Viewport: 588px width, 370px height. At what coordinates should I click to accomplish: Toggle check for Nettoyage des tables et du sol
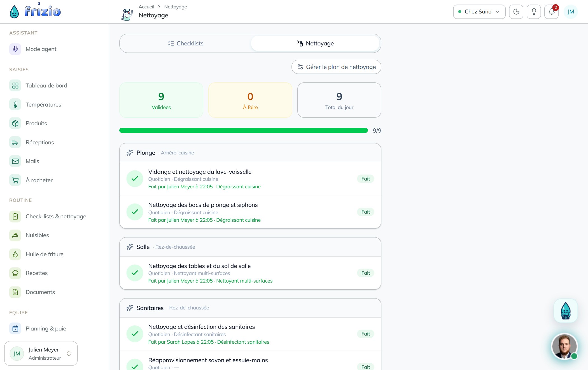coord(135,273)
